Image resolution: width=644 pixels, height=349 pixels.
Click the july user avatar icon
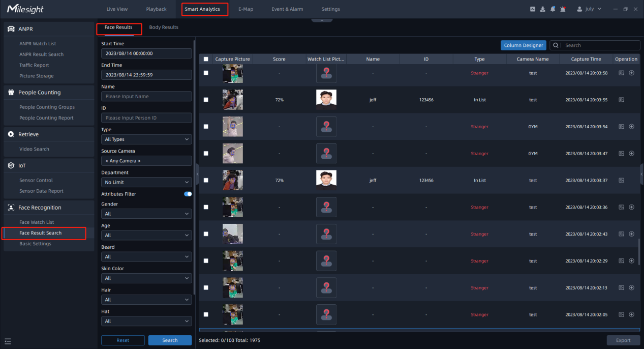[x=579, y=9]
